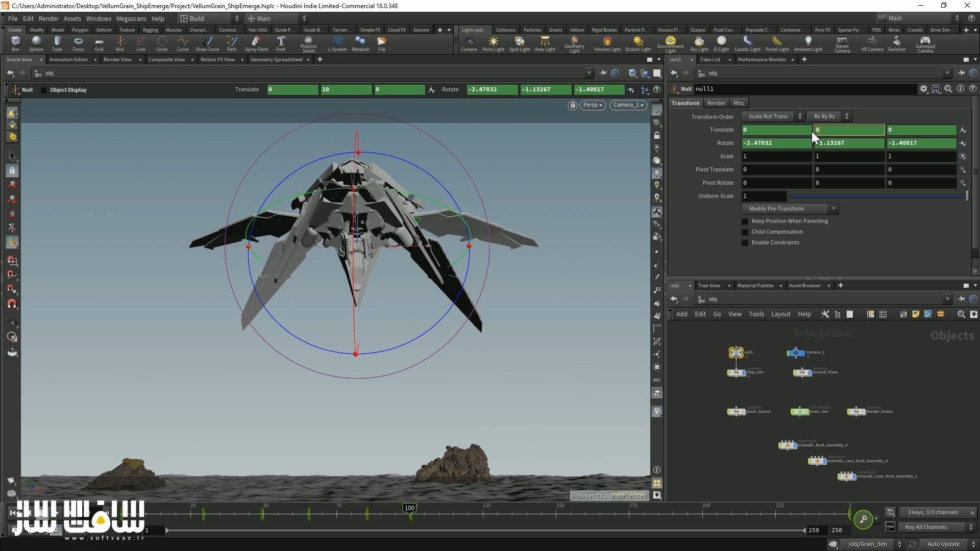This screenshot has height=551, width=980.
Task: Create an Area Light
Action: pos(545,44)
